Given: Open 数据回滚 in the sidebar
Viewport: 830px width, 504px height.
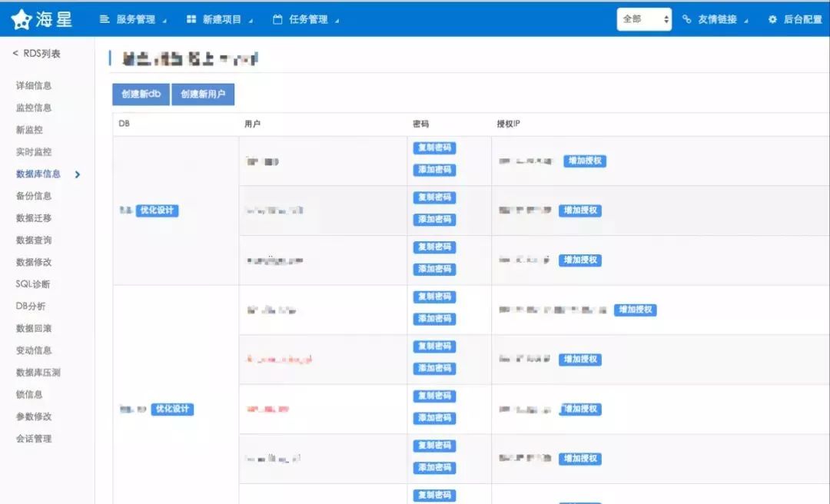Looking at the screenshot, I should pos(33,328).
